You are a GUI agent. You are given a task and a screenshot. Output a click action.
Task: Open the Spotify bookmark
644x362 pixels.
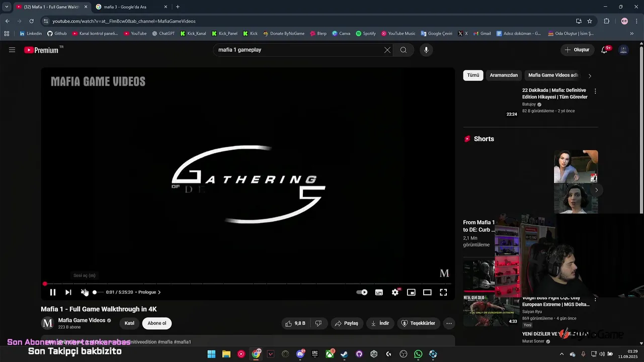pyautogui.click(x=366, y=34)
